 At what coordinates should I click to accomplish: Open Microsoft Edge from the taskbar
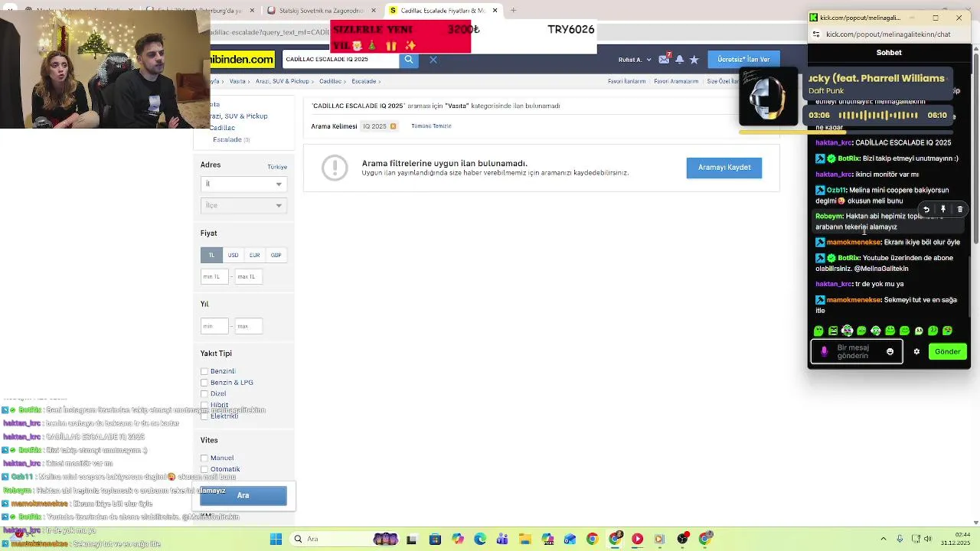(480, 540)
